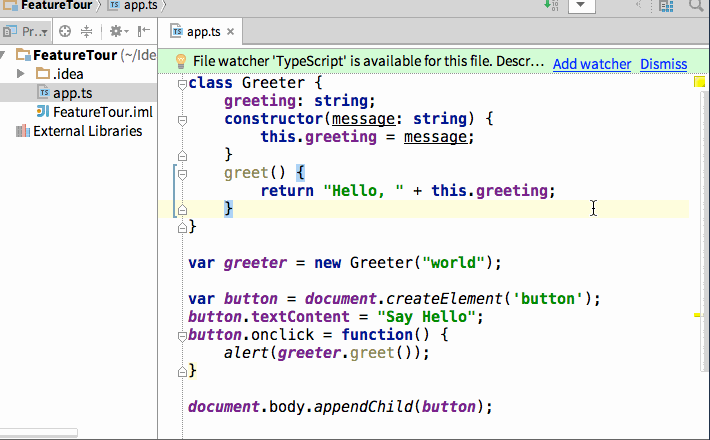Fold the class Greeter code block
This screenshot has height=440, width=710.
(x=182, y=83)
